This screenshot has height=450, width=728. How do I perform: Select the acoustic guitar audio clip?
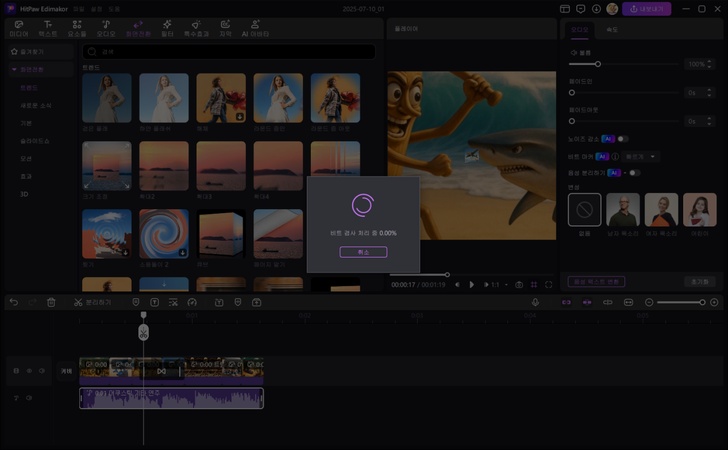171,398
